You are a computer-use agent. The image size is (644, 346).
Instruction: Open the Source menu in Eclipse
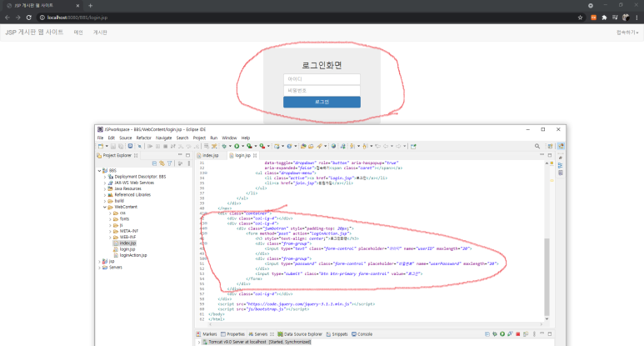125,138
